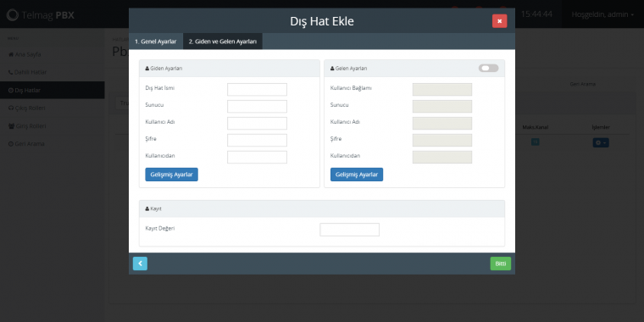Open Gelişmiş Ayarlar in Giden Ayarları
Viewport: 644px width, 322px height.
pyautogui.click(x=172, y=175)
